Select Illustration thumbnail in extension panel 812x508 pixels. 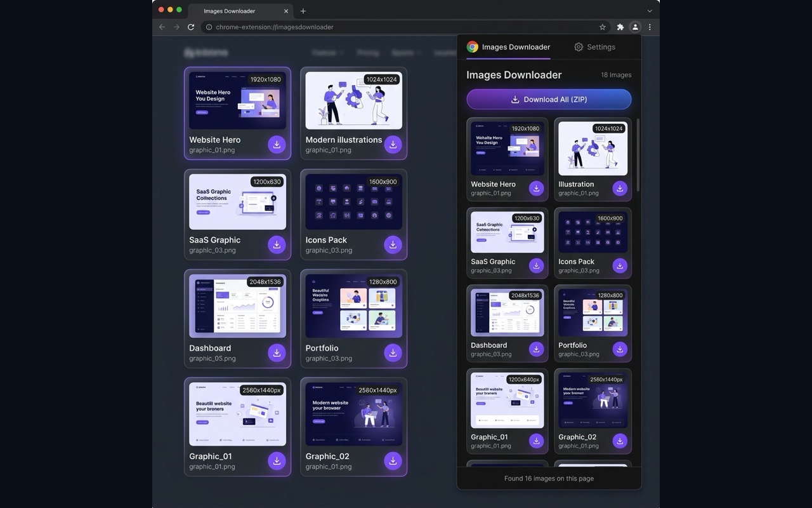click(x=593, y=149)
